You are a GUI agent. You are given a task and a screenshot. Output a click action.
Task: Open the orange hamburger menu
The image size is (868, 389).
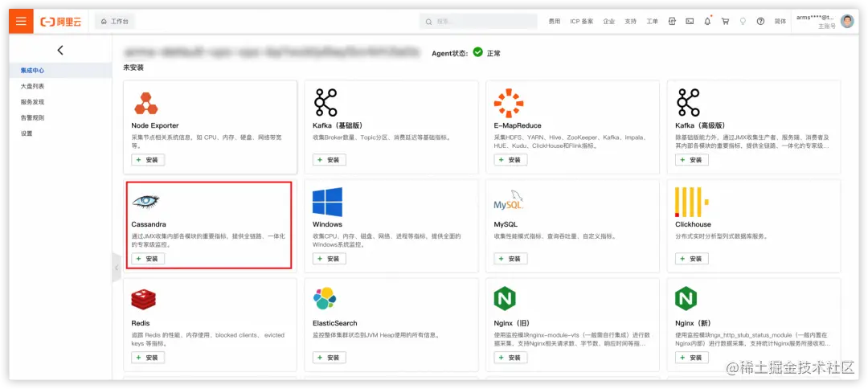click(21, 22)
